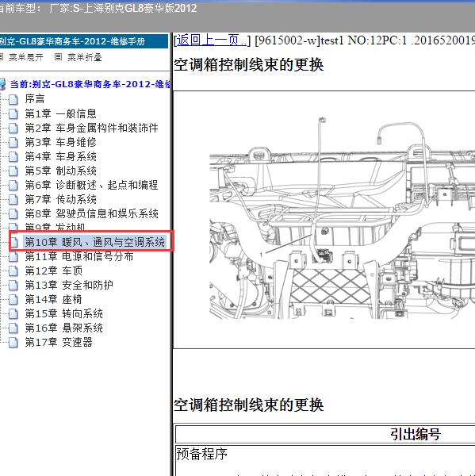Click the document icon for 第5章 制动系统

click(13, 171)
